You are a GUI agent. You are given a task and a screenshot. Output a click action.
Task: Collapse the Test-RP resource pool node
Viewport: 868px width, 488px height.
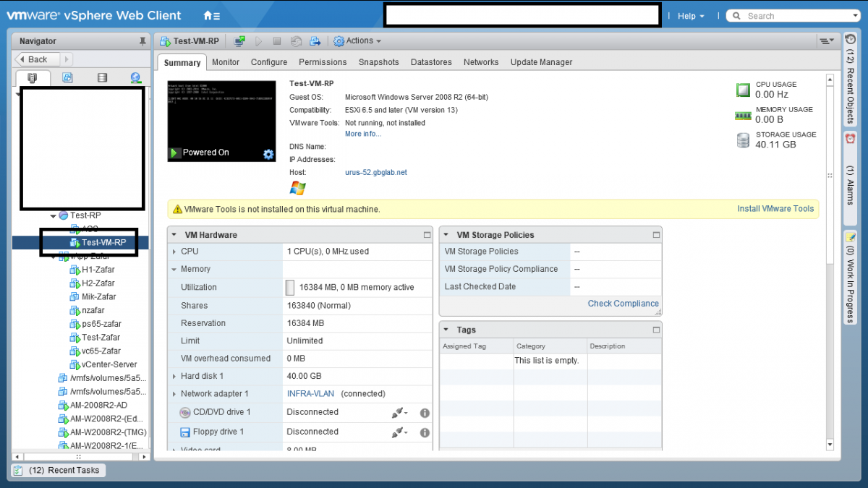tap(53, 215)
